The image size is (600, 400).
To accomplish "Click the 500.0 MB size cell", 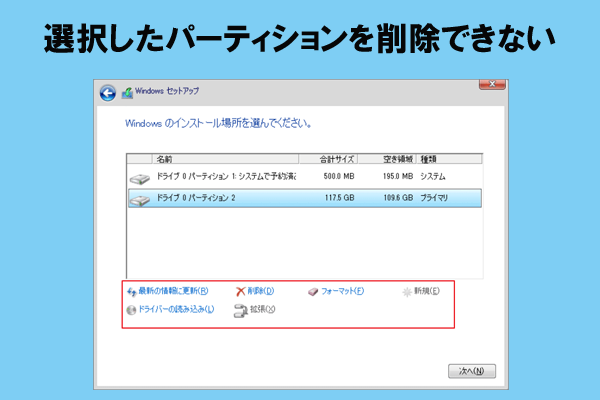I will 339,176.
